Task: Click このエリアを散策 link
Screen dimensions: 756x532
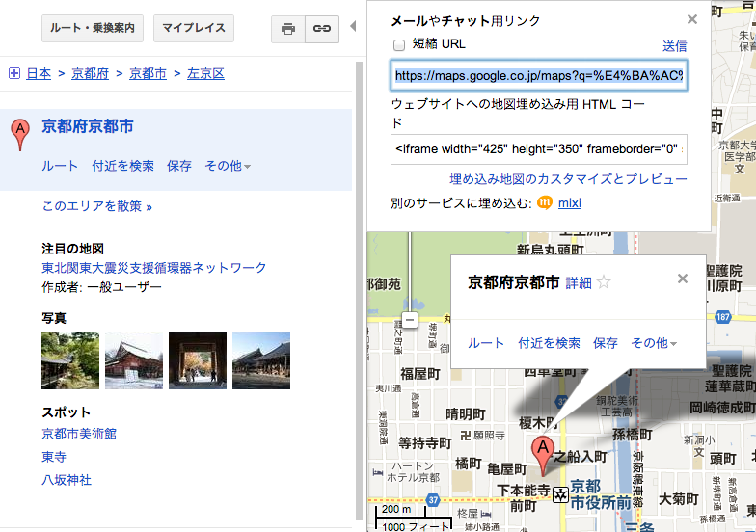Action: (x=96, y=206)
